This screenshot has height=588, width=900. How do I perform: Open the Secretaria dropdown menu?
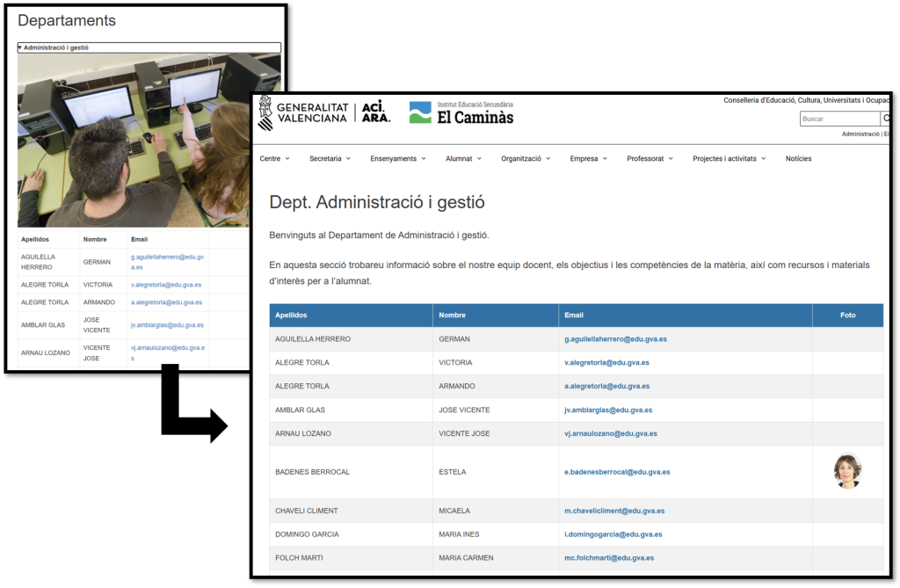330,159
